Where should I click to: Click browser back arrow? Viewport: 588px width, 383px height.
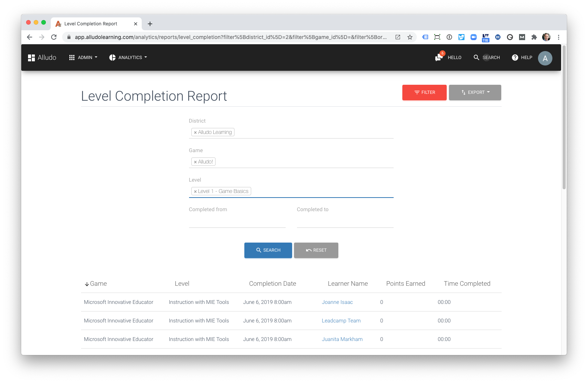30,37
